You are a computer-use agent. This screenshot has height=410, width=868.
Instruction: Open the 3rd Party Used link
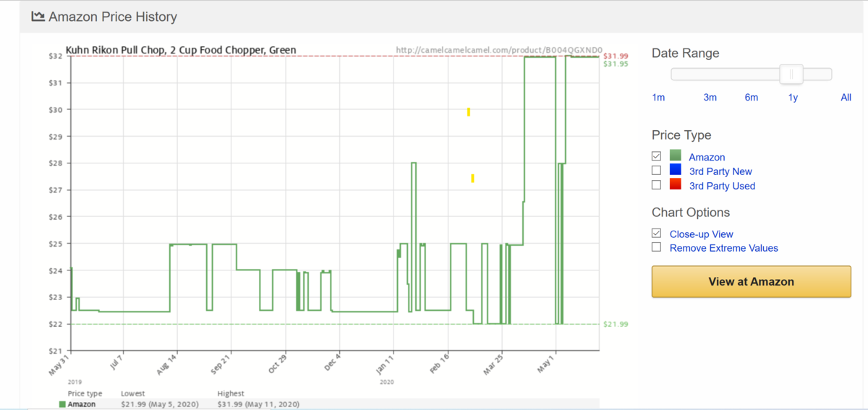coord(722,186)
